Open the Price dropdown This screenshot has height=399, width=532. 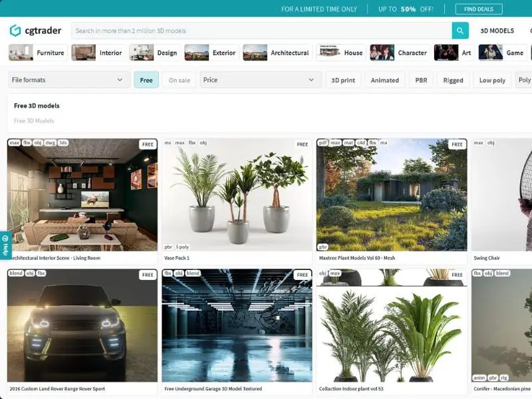coord(261,80)
